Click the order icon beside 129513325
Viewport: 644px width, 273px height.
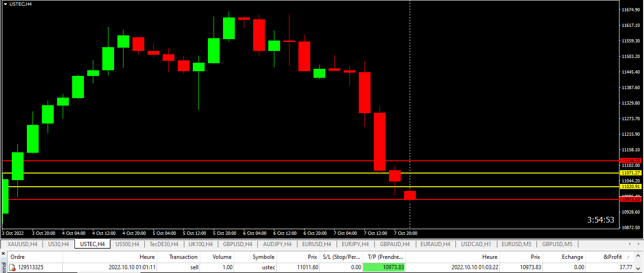[12, 267]
